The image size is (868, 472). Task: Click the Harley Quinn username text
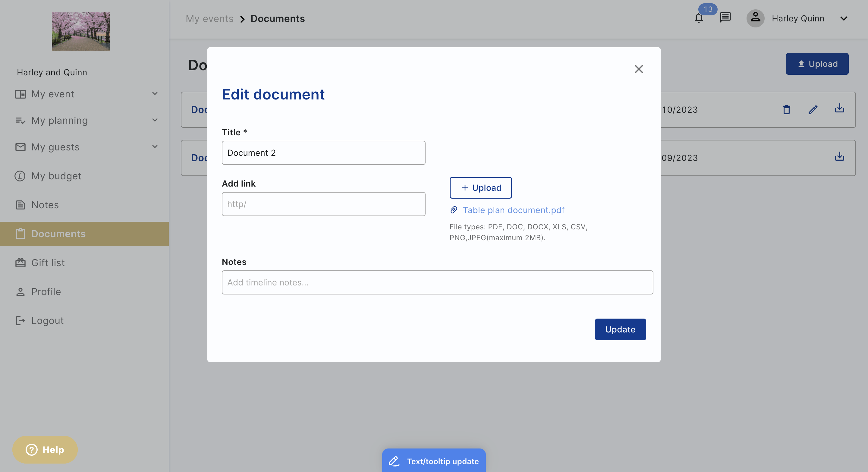pos(798,18)
